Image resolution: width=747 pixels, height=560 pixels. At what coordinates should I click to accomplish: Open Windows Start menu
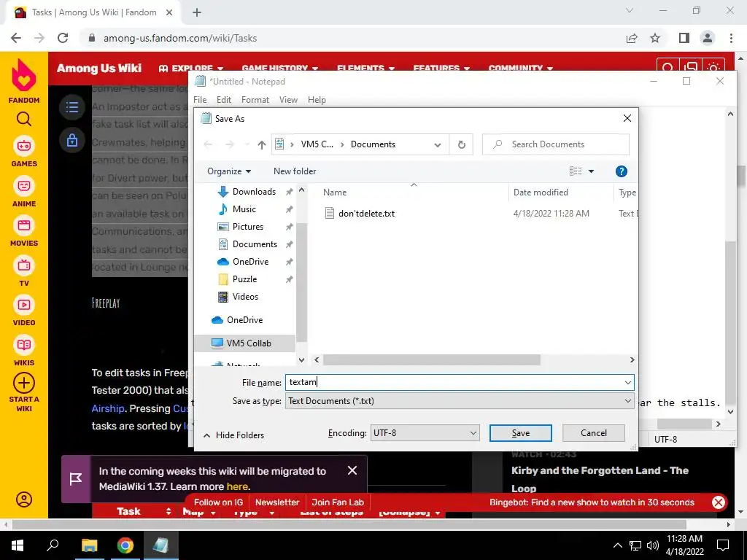(18, 545)
